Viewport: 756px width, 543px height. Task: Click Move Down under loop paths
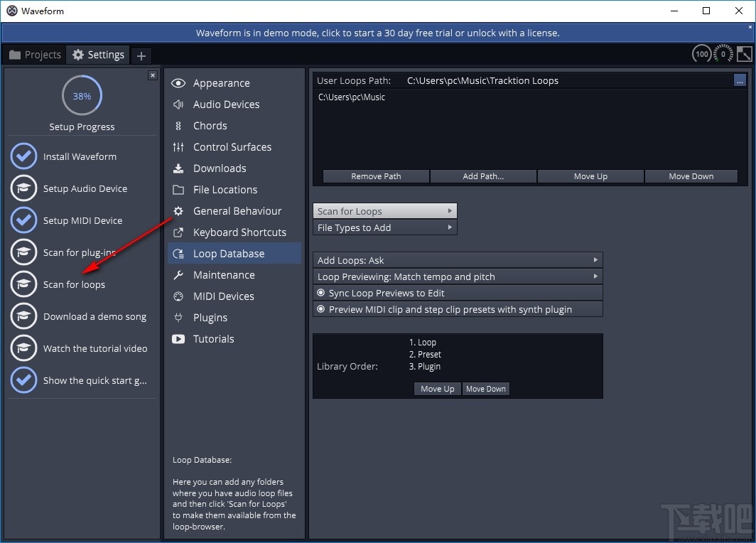tap(691, 176)
